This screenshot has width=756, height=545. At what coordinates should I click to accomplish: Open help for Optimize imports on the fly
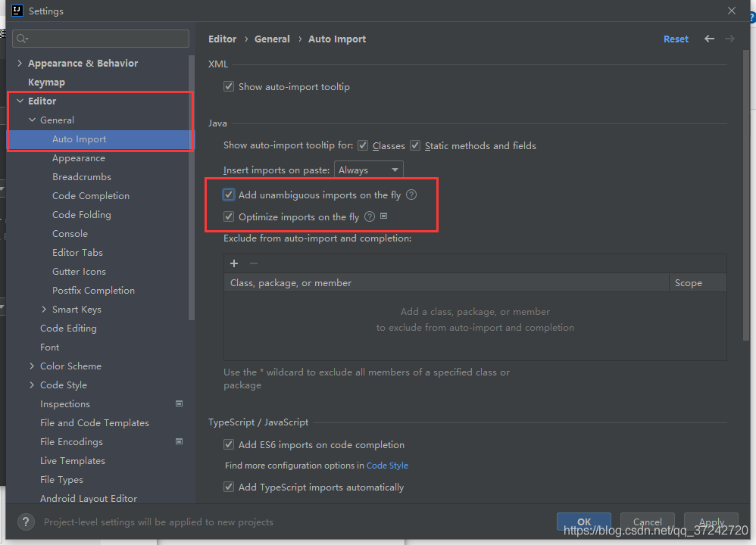[x=370, y=216]
